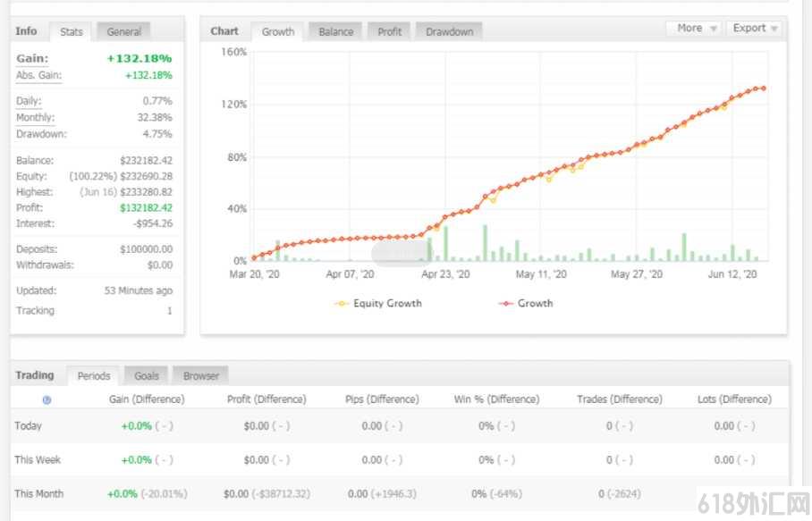Open the Periods tab in Trading

(94, 376)
